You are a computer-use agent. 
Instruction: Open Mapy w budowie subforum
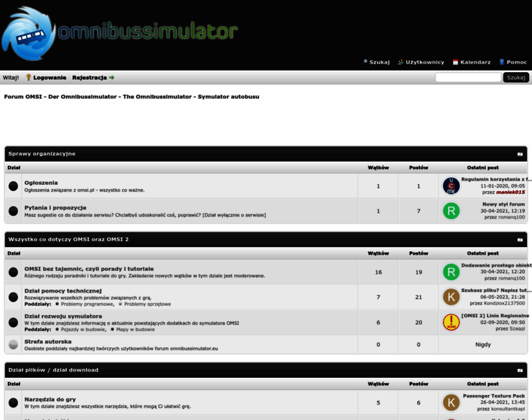point(135,330)
